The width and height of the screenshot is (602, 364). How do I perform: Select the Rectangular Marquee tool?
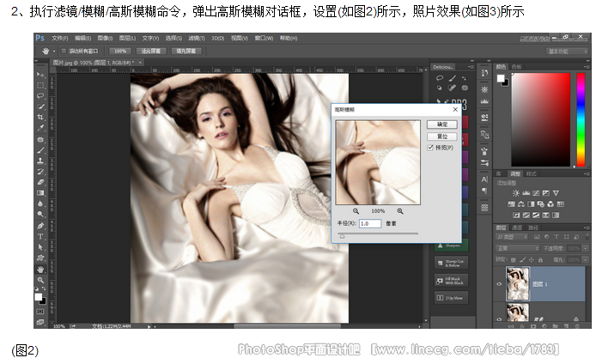pos(40,85)
